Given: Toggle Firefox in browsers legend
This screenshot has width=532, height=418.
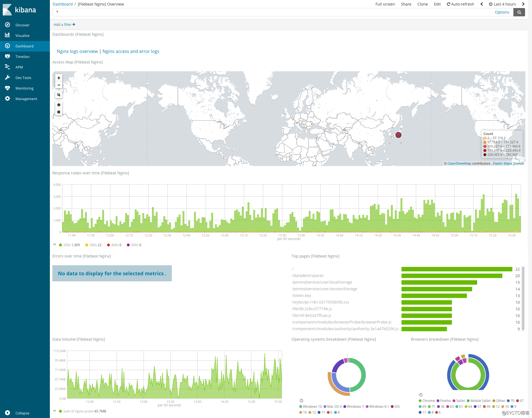Looking at the screenshot, I should 444,401.
